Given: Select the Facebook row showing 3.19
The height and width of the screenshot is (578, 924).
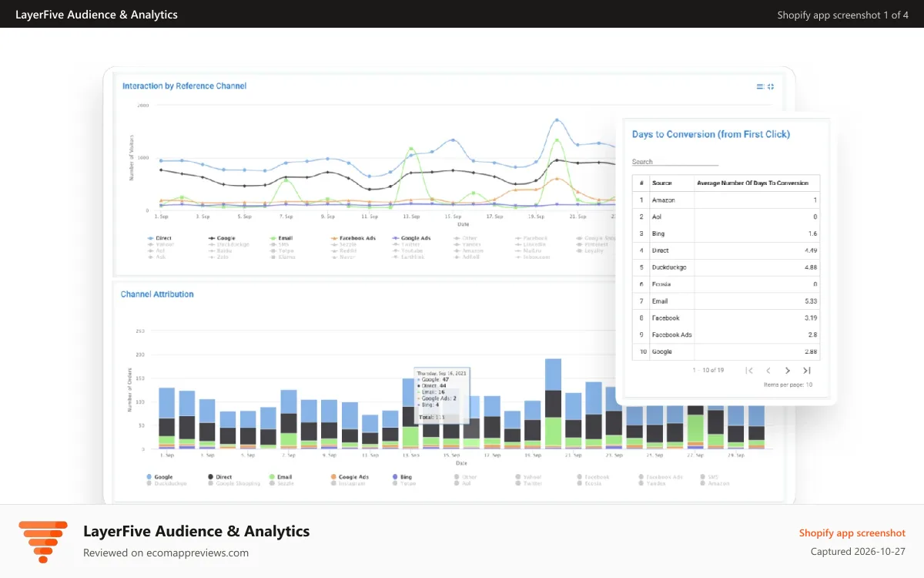Looking at the screenshot, I should pos(726,318).
